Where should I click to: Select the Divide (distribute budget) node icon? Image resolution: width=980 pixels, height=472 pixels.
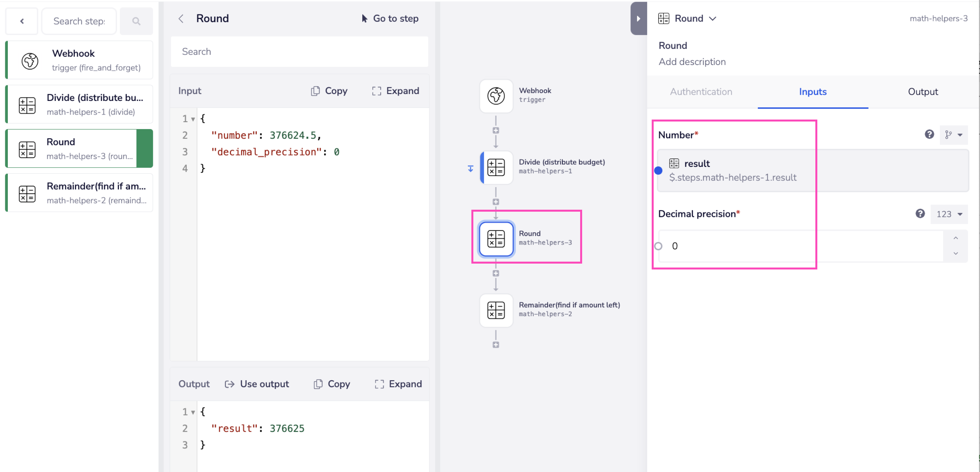pyautogui.click(x=496, y=167)
